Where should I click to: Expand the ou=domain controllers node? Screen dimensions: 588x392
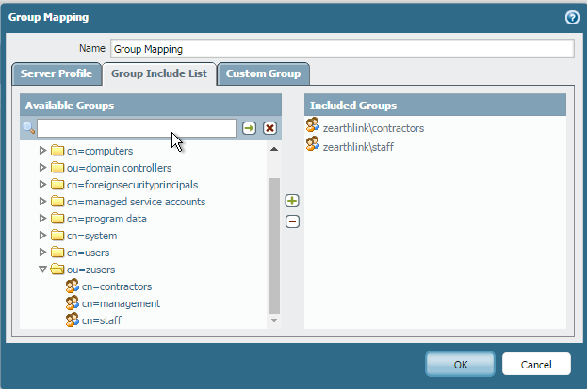point(42,168)
